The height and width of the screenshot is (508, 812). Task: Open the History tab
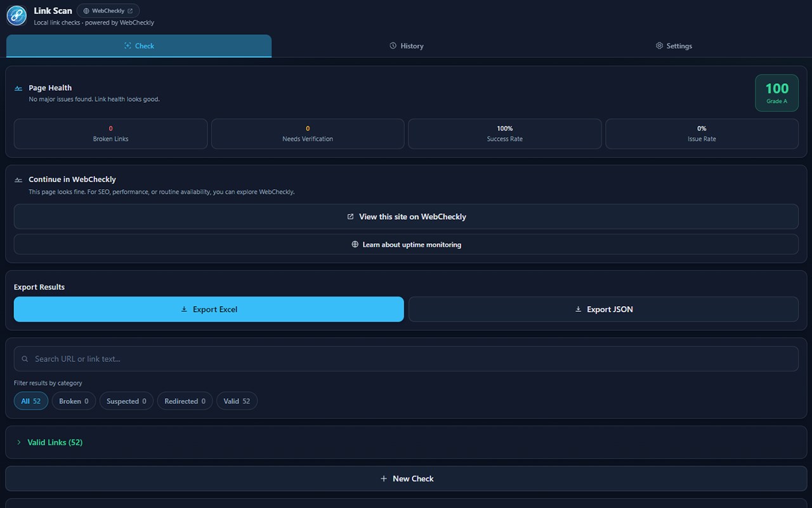click(406, 46)
